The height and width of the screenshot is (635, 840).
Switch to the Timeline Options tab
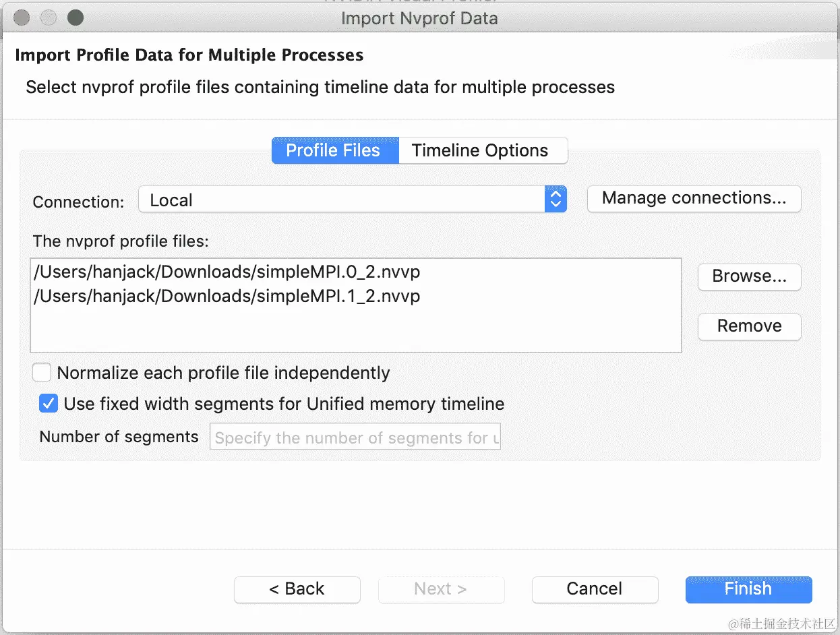tap(480, 150)
